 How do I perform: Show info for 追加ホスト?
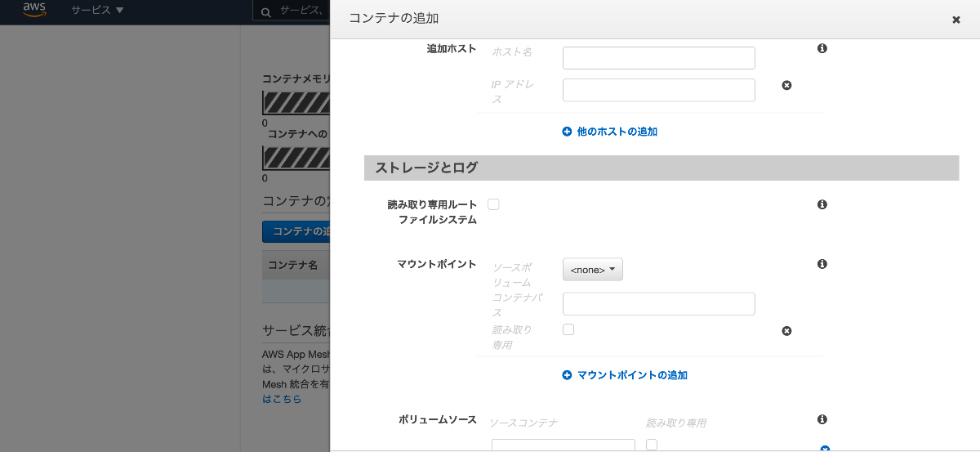pos(822,48)
